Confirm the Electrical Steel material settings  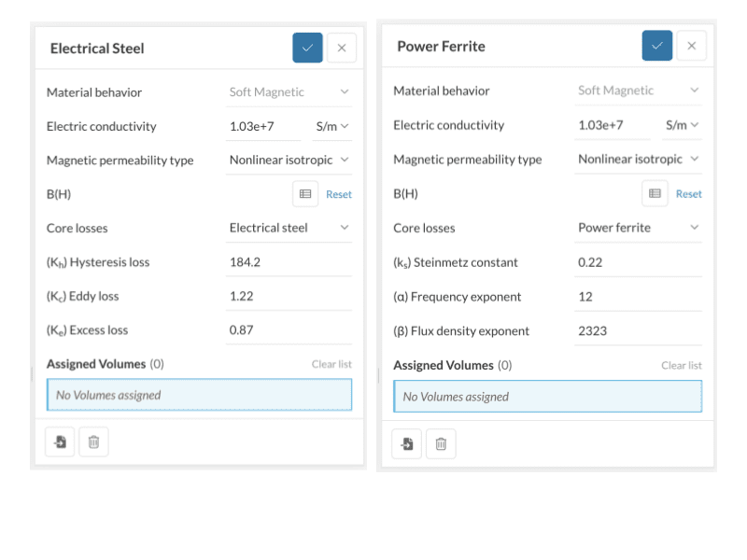[307, 48]
